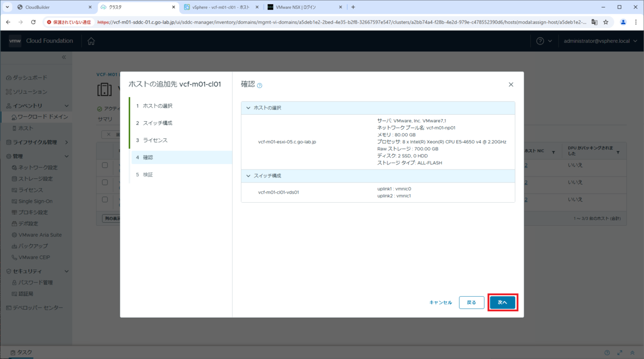The image size is (644, 359).
Task: Open the help icon next to 確認
Action: pyautogui.click(x=260, y=85)
